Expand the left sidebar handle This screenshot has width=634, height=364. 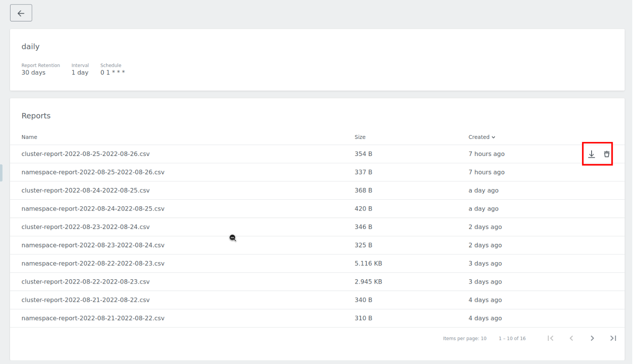tap(1, 173)
